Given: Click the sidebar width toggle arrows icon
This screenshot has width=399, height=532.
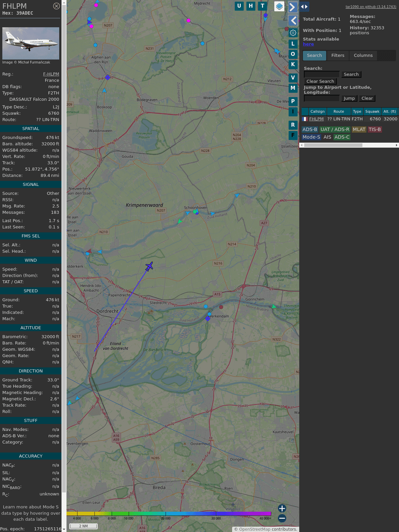Looking at the screenshot, I should [304, 7].
